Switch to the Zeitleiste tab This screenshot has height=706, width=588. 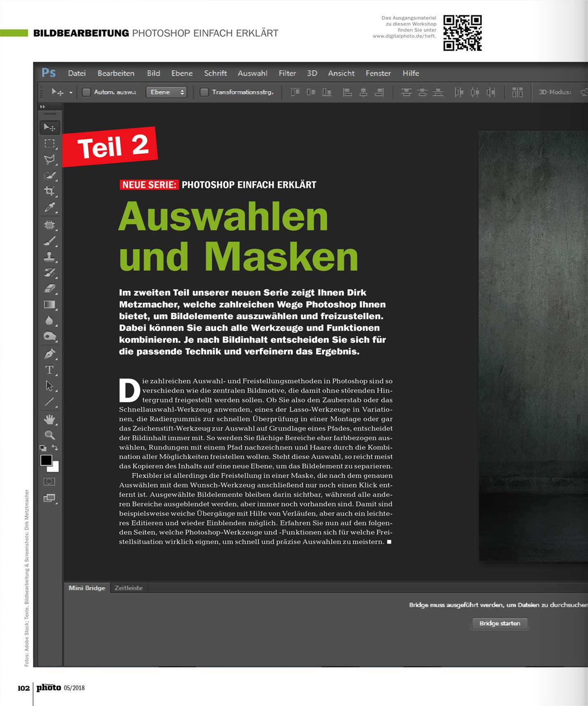pos(129,588)
